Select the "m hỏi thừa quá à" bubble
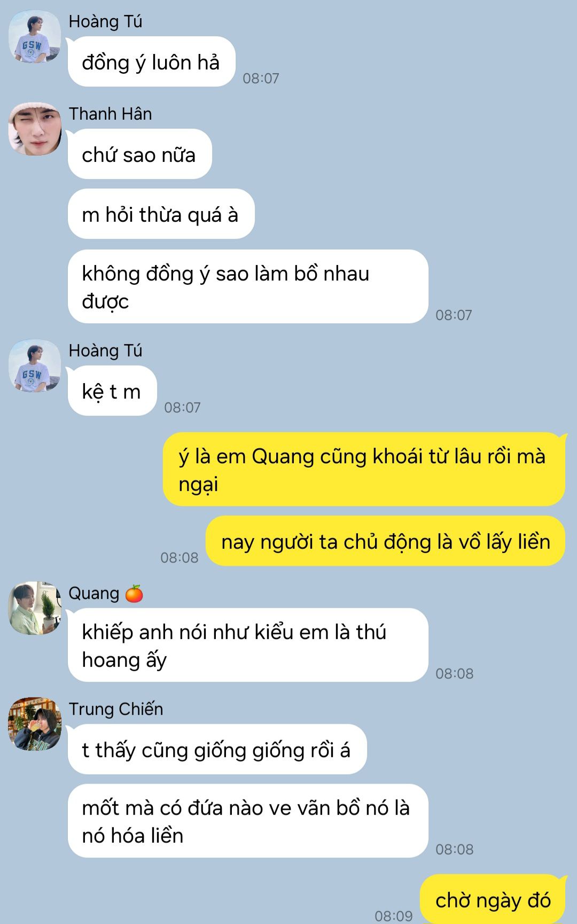 pos(161,214)
